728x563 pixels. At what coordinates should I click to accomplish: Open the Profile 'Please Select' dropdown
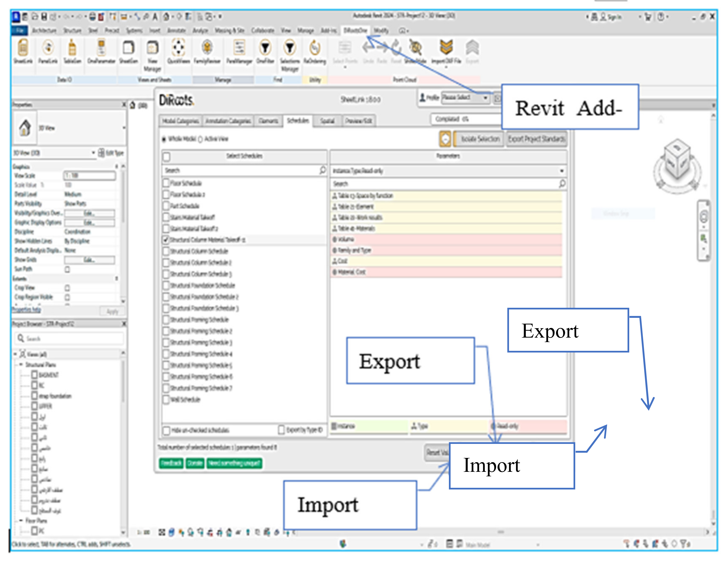(x=465, y=98)
